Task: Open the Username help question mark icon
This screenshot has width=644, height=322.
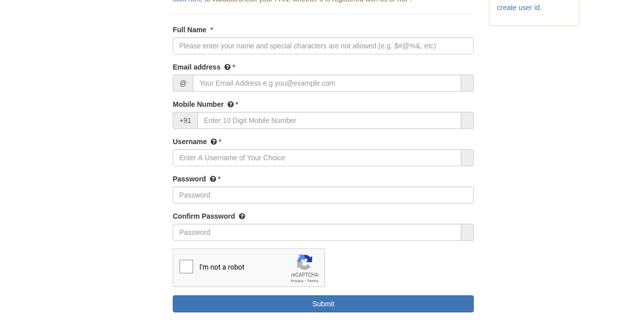Action: 213,142
